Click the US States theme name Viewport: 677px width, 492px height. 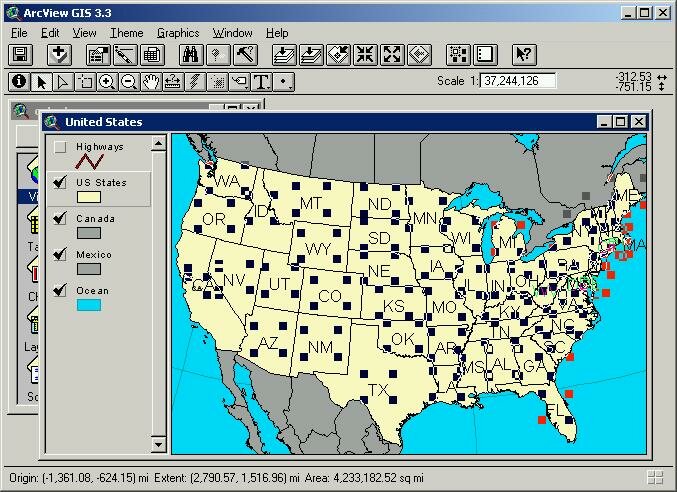pyautogui.click(x=101, y=183)
